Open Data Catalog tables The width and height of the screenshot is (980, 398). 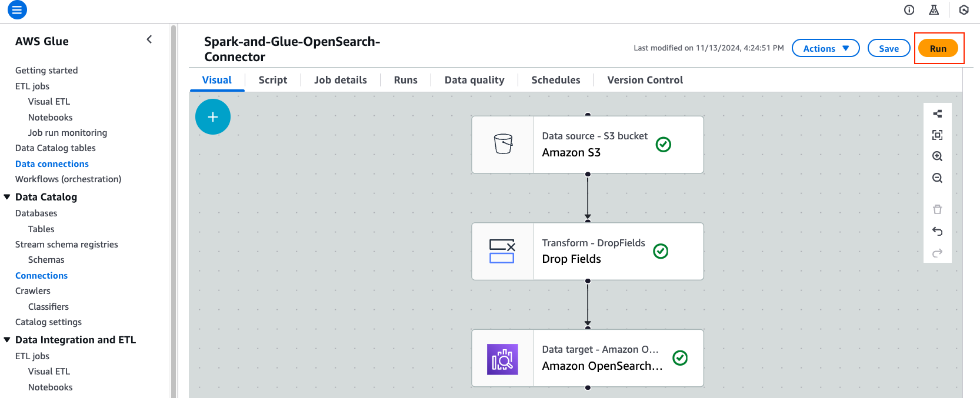(x=55, y=148)
